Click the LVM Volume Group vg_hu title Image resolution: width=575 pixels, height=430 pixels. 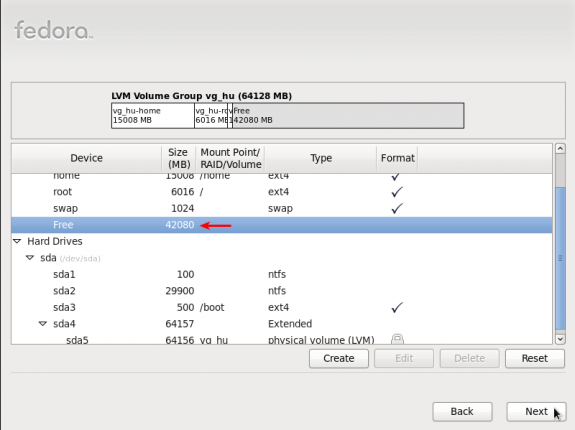coord(202,96)
